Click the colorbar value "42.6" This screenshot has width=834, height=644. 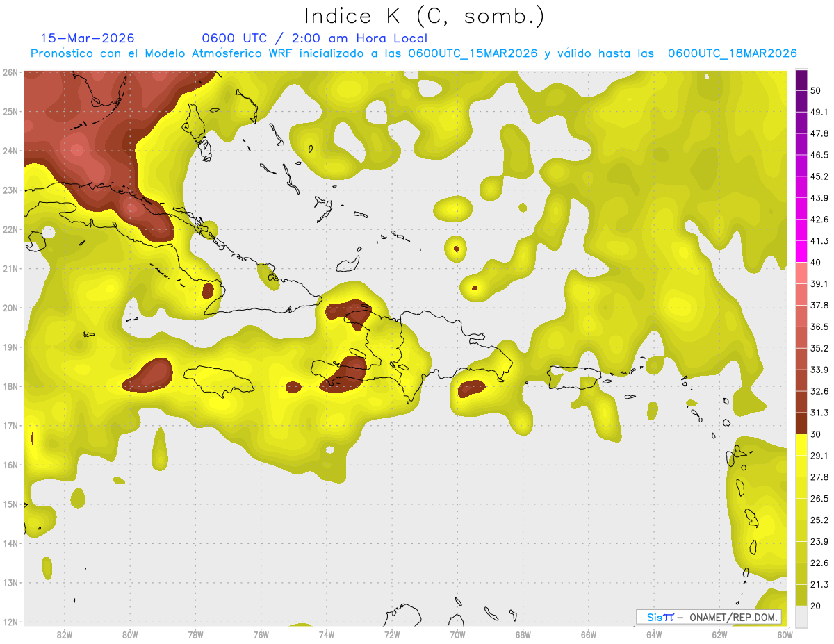(819, 220)
